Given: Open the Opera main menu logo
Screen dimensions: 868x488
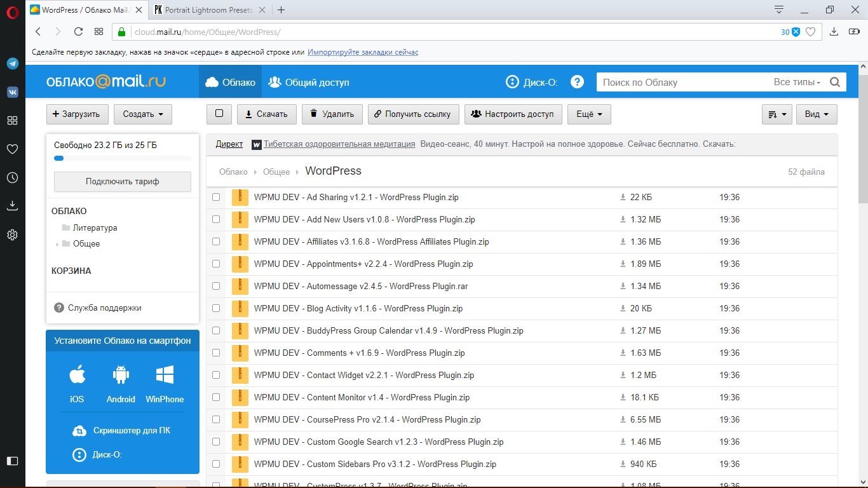Looking at the screenshot, I should coord(12,11).
